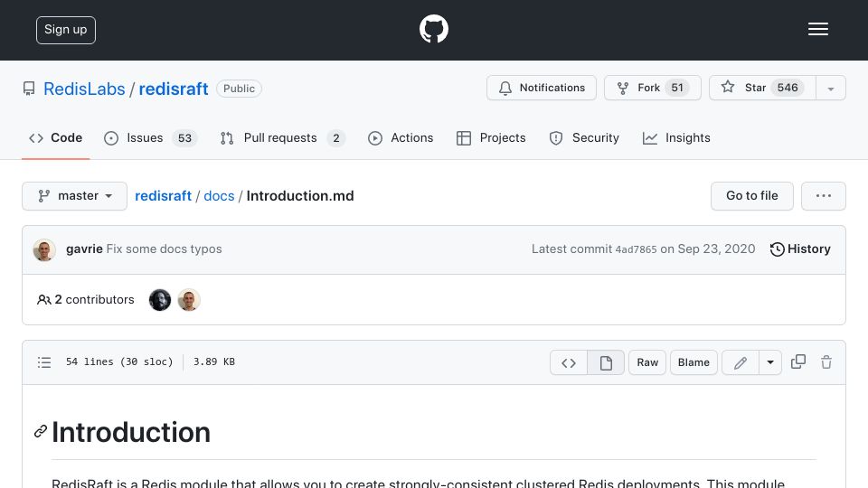Open the Raw file view
This screenshot has width=868, height=488.
click(647, 362)
